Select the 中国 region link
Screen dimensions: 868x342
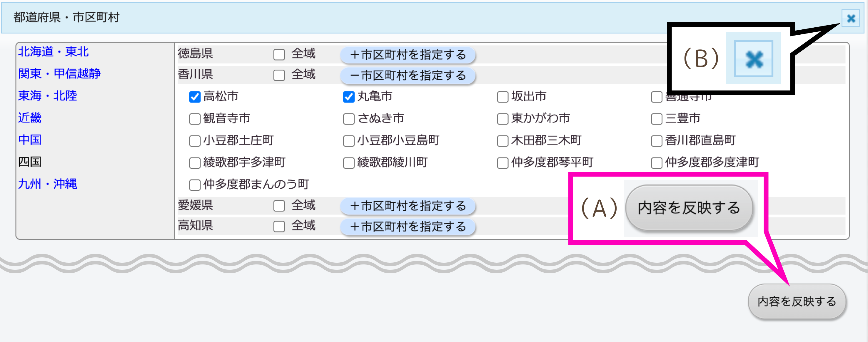click(x=30, y=140)
